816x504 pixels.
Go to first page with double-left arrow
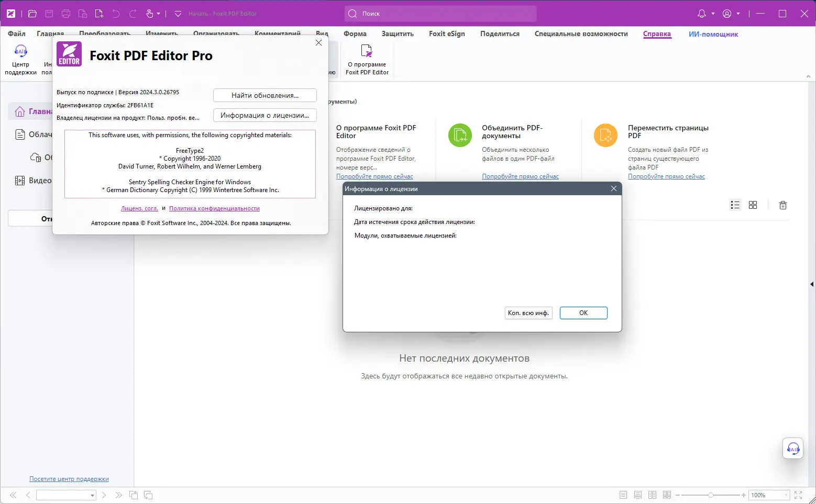(x=13, y=495)
